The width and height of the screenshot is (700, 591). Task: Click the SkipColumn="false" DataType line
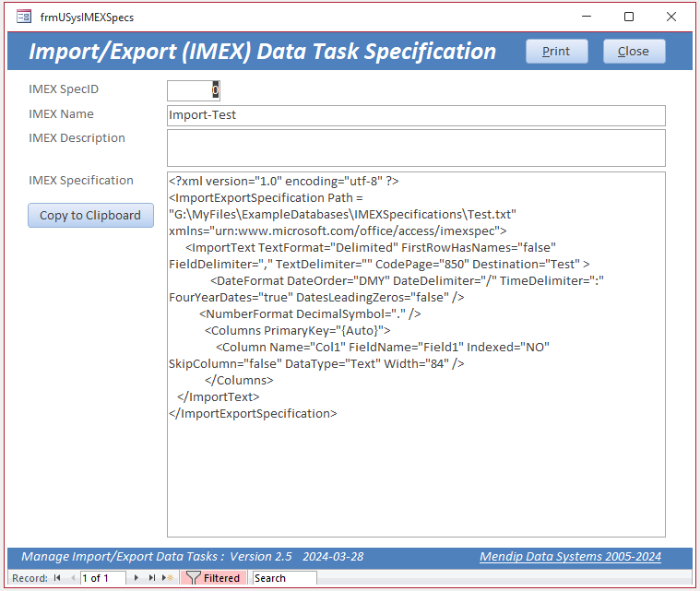(x=316, y=364)
